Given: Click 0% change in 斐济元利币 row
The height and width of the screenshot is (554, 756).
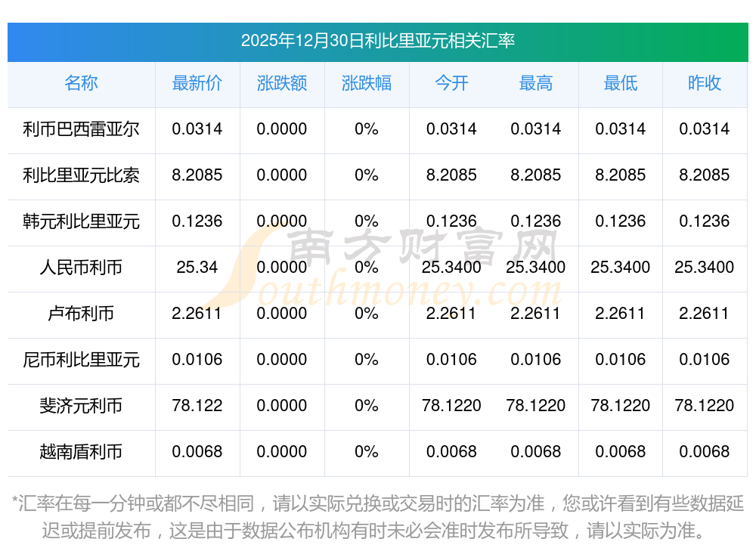Looking at the screenshot, I should [367, 406].
